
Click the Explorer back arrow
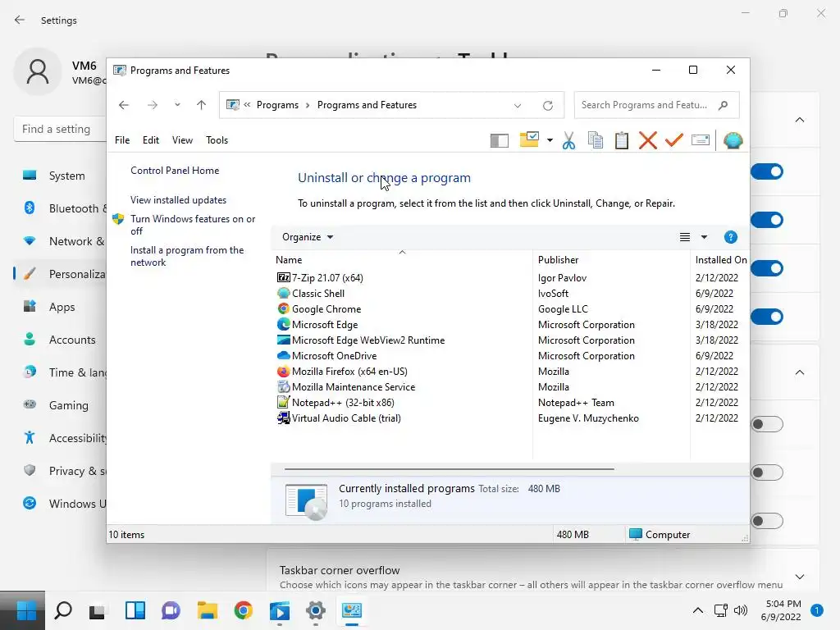[x=124, y=105]
